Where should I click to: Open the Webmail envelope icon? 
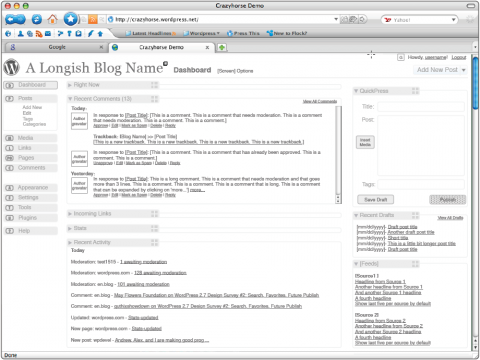point(48,33)
